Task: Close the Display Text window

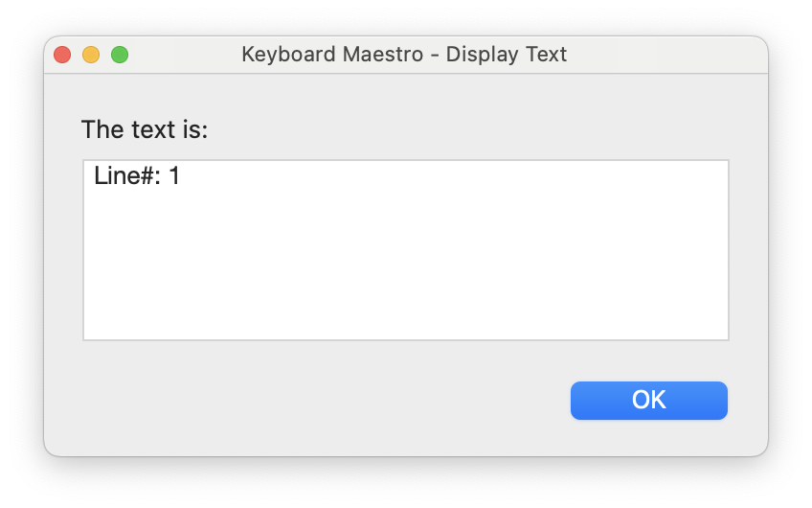Action: click(x=62, y=55)
